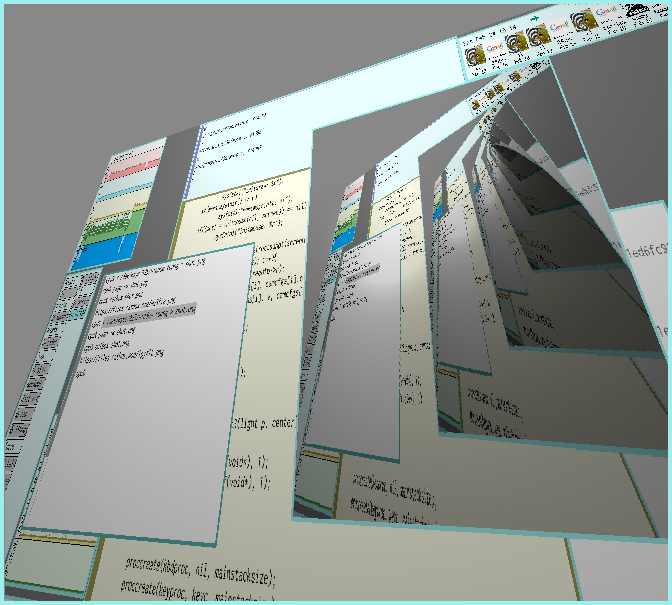The image size is (672, 605).
Task: Select the highlighted line in the gray terminal window
Action: [x=148, y=312]
